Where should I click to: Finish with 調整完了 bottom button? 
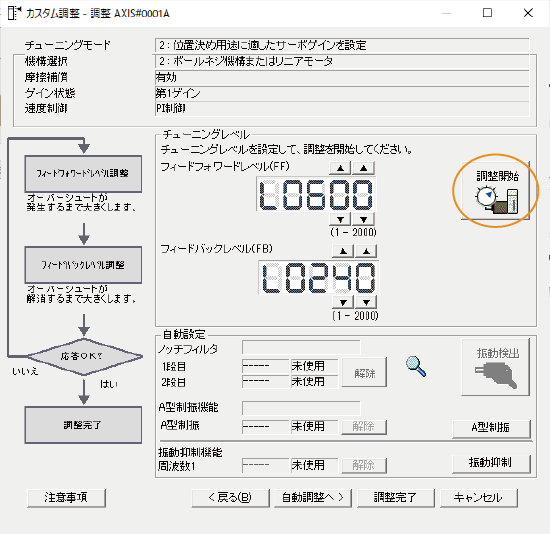396,498
